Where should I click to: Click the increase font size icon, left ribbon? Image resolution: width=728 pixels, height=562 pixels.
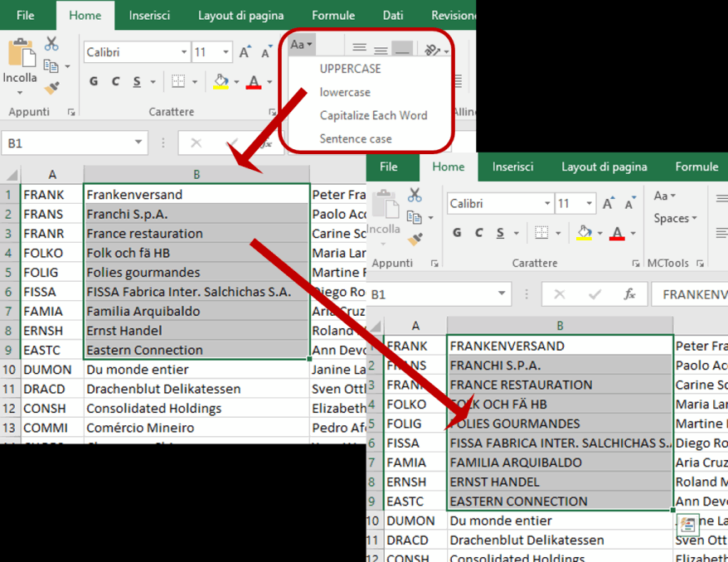point(245,52)
